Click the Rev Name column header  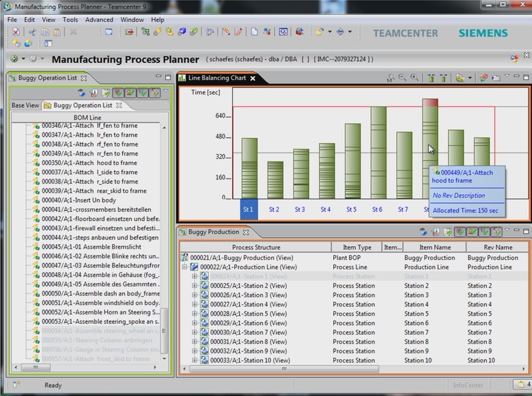tap(498, 247)
